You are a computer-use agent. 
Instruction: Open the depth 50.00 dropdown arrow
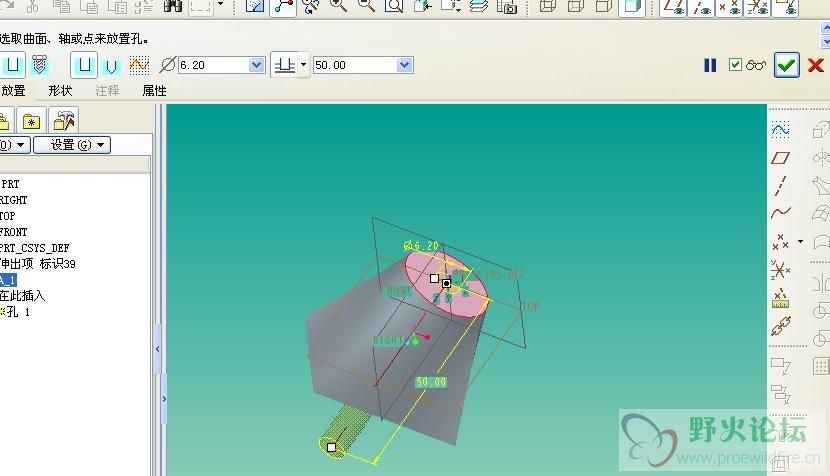point(404,65)
